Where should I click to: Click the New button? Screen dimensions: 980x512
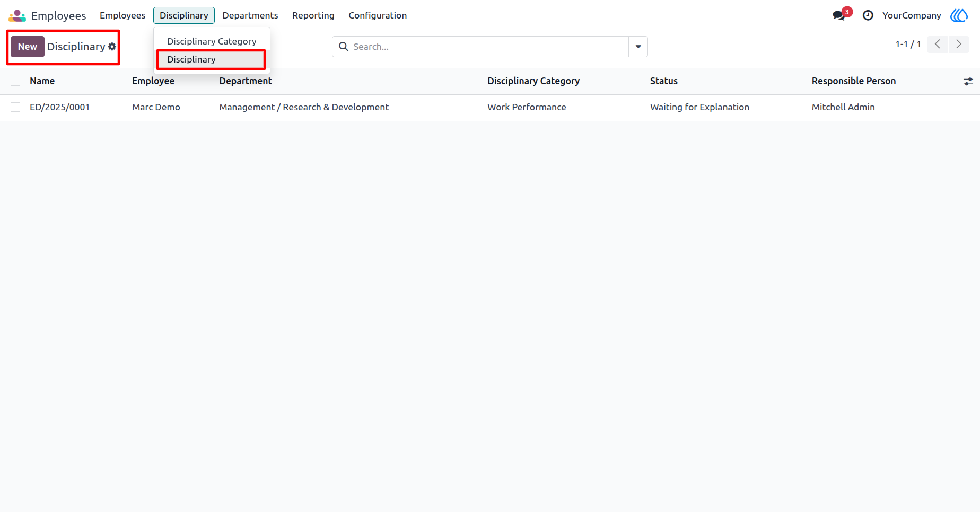pos(28,47)
